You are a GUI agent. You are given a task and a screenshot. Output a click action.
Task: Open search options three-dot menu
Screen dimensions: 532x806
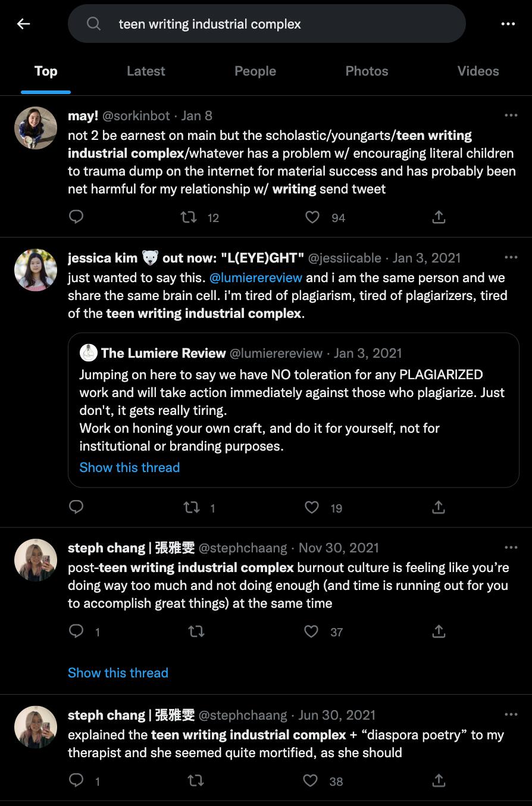pos(508,24)
